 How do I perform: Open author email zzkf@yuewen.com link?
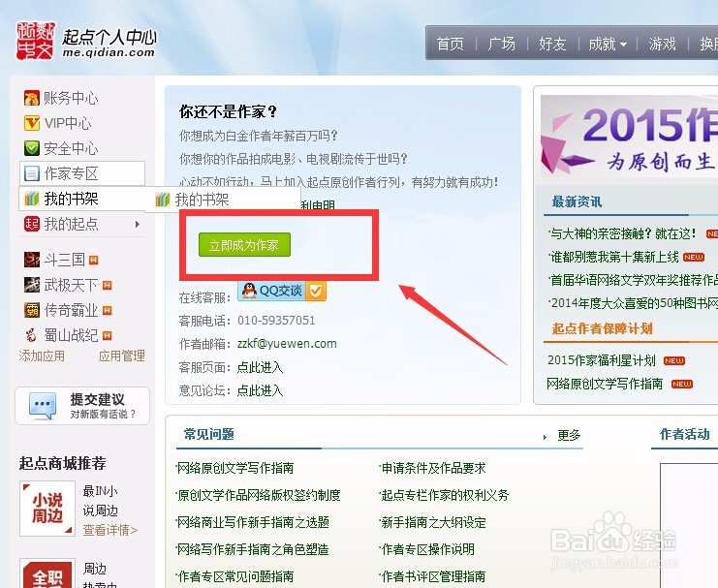[x=287, y=344]
